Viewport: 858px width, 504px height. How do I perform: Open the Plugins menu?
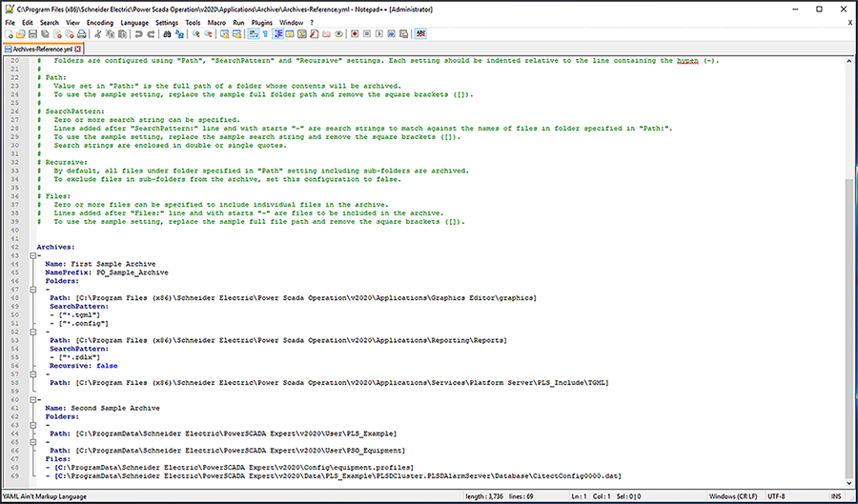coord(261,21)
